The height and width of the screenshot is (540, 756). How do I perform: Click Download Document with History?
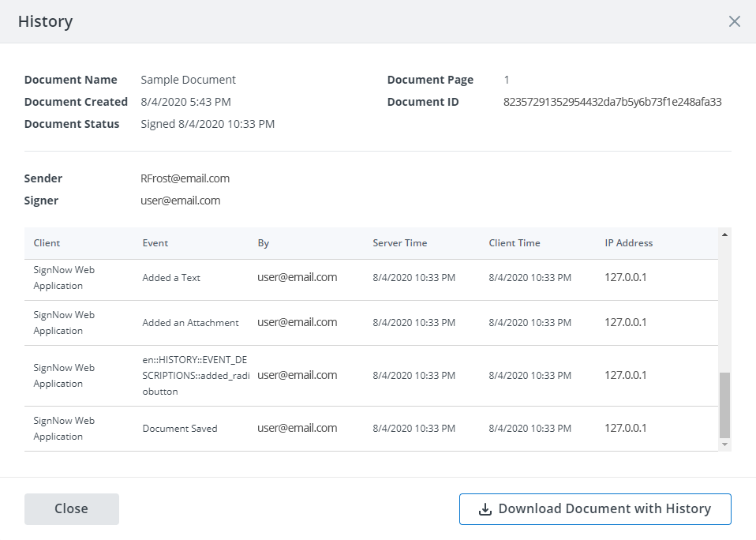coord(595,509)
